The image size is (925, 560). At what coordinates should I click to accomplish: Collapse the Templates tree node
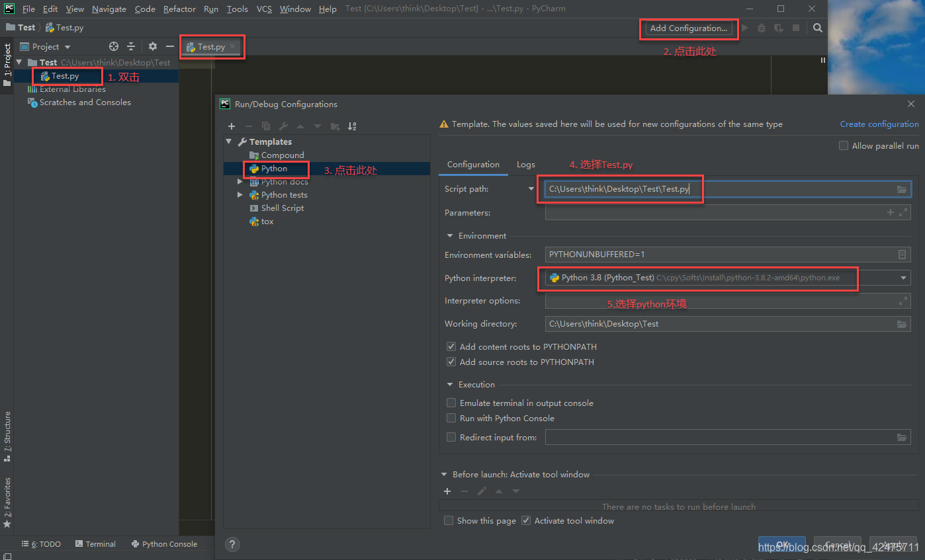tap(229, 141)
